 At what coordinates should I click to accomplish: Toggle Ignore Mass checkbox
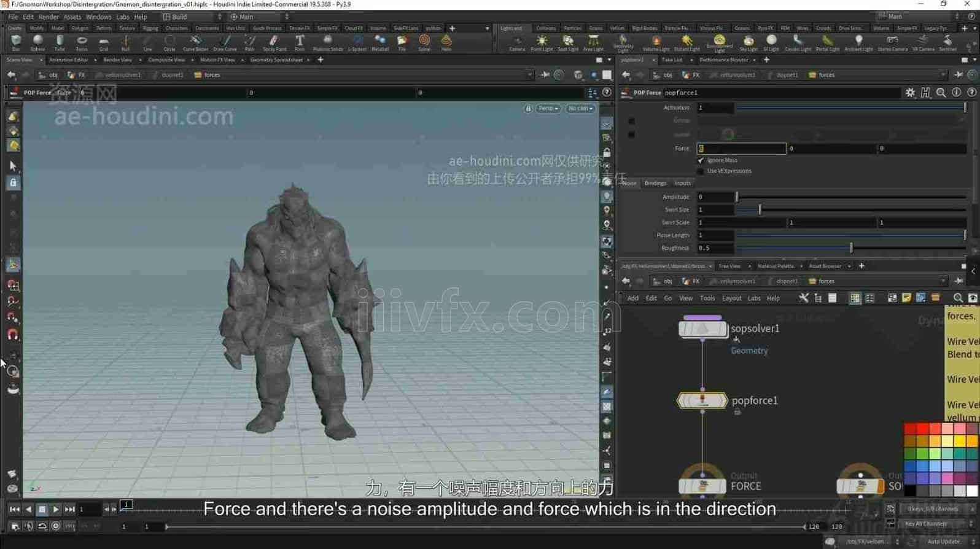coord(701,160)
